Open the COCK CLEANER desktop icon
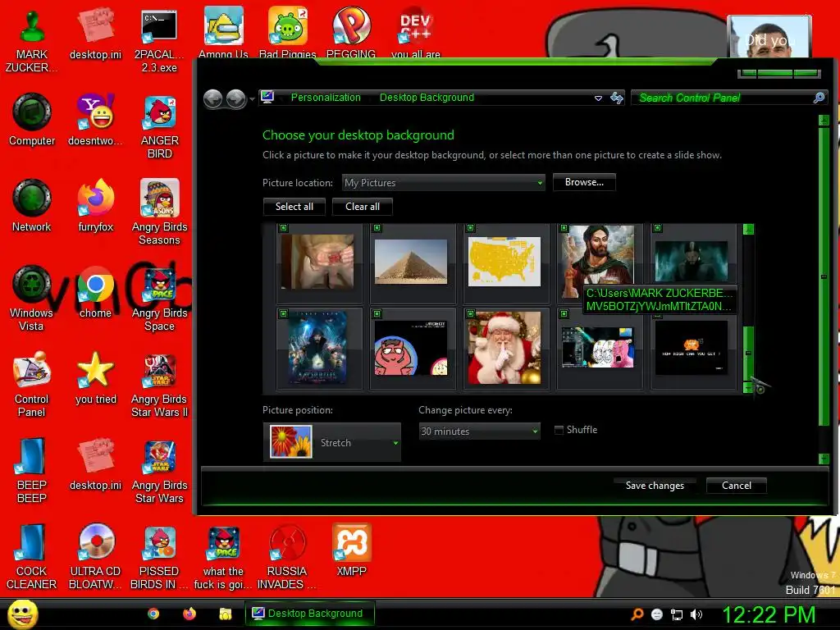This screenshot has height=630, width=840. pyautogui.click(x=32, y=557)
